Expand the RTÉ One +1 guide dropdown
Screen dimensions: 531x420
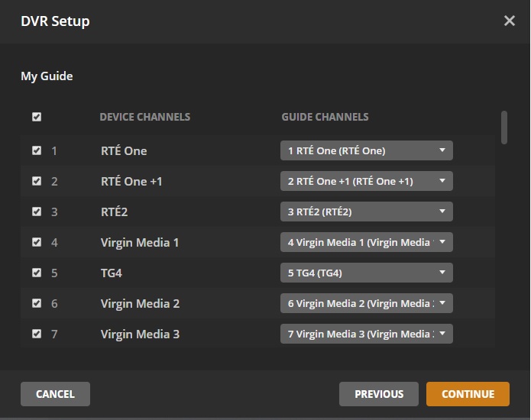click(366, 181)
